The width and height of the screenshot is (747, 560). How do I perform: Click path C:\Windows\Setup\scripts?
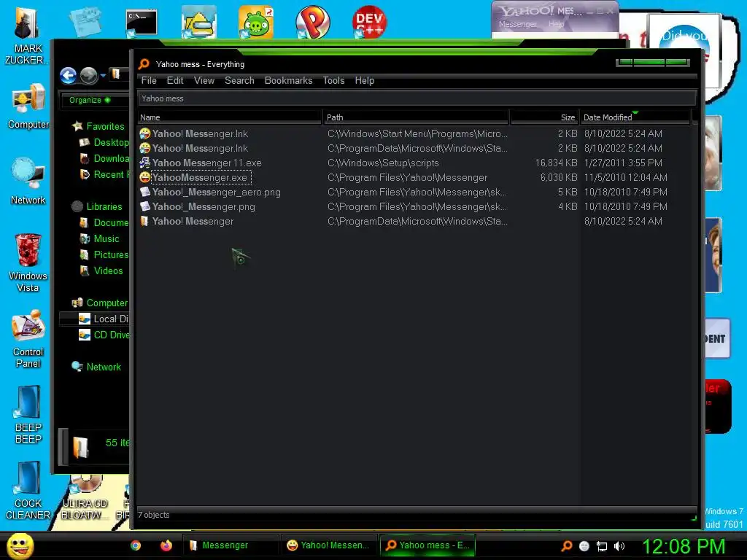pyautogui.click(x=383, y=163)
